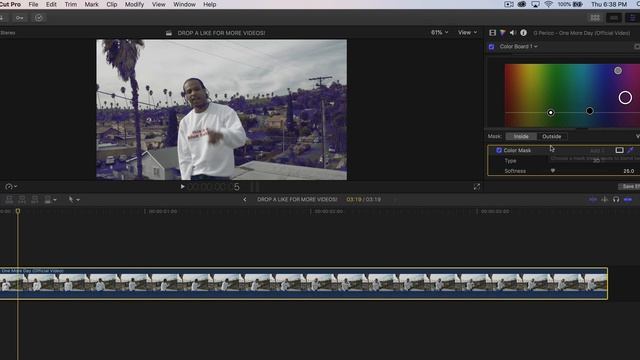
Task: Click the insert clip edit button
Action: tap(22, 200)
